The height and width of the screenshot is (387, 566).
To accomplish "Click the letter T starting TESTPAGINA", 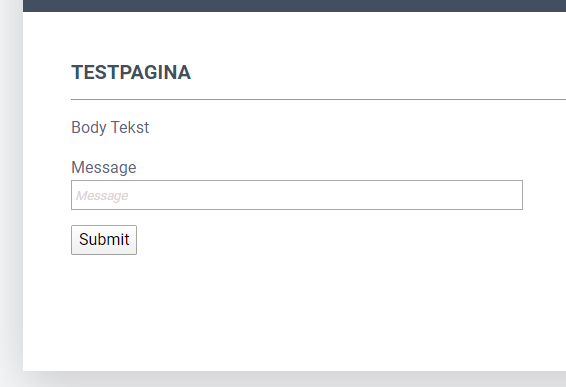I will tap(77, 73).
